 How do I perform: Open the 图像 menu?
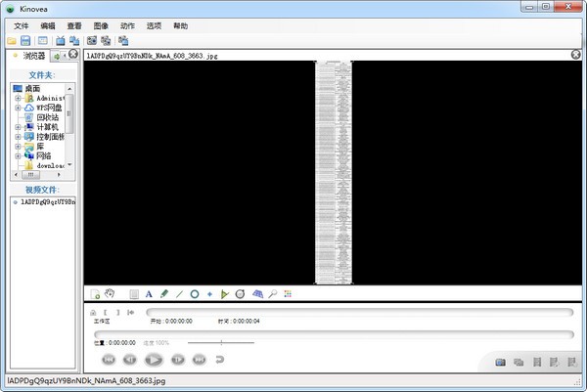[101, 25]
